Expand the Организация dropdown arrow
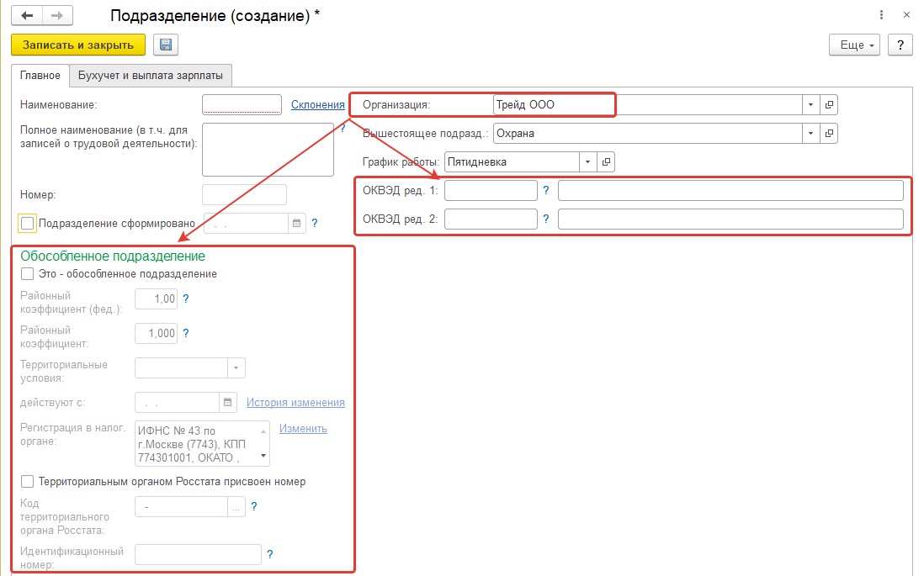The height and width of the screenshot is (576, 924). coord(811,105)
